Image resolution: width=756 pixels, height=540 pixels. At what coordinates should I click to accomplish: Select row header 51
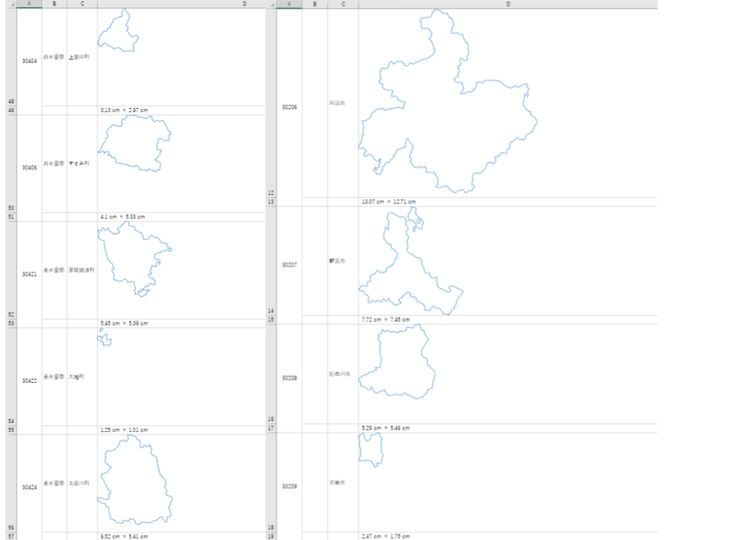pos(11,217)
